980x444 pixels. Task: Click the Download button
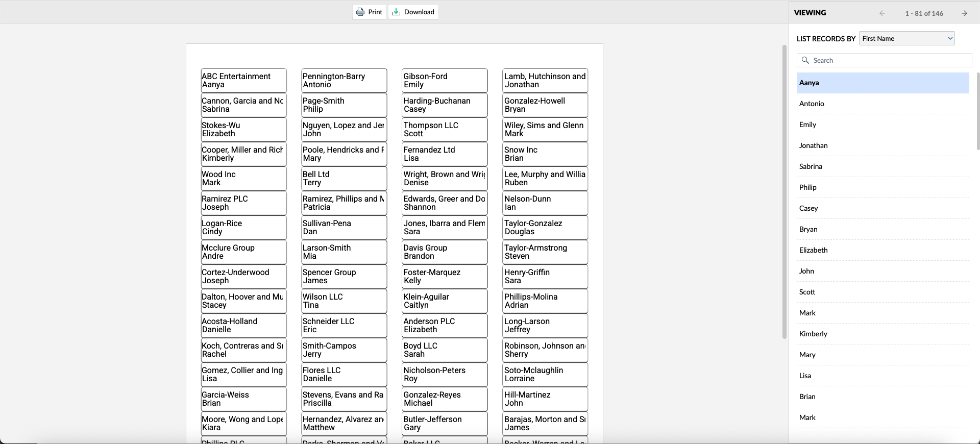coord(413,12)
